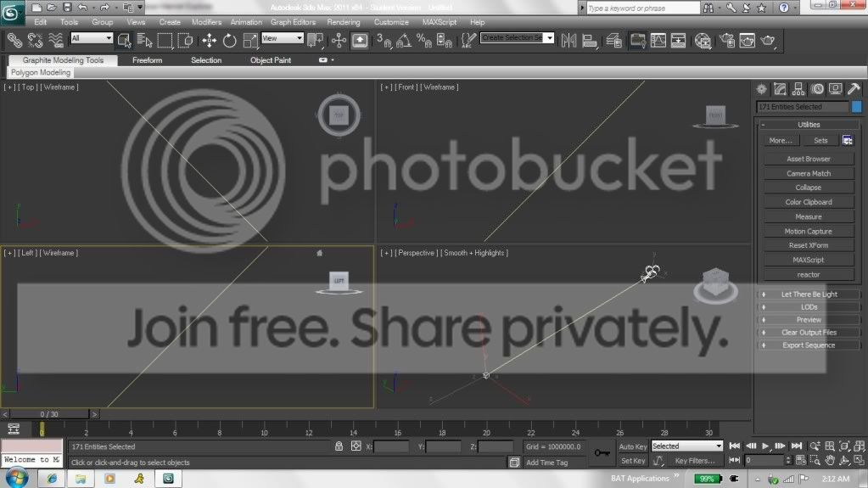This screenshot has height=488, width=868.
Task: Click Select and Manipulate icon
Action: tap(339, 41)
